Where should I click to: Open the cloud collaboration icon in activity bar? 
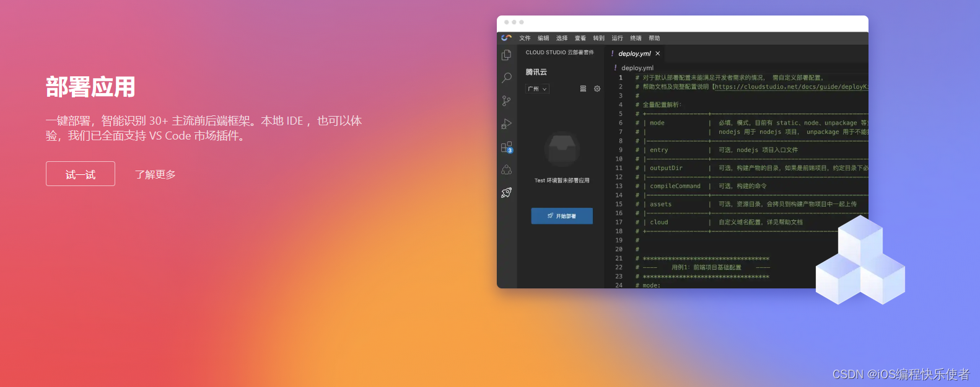pyautogui.click(x=506, y=169)
